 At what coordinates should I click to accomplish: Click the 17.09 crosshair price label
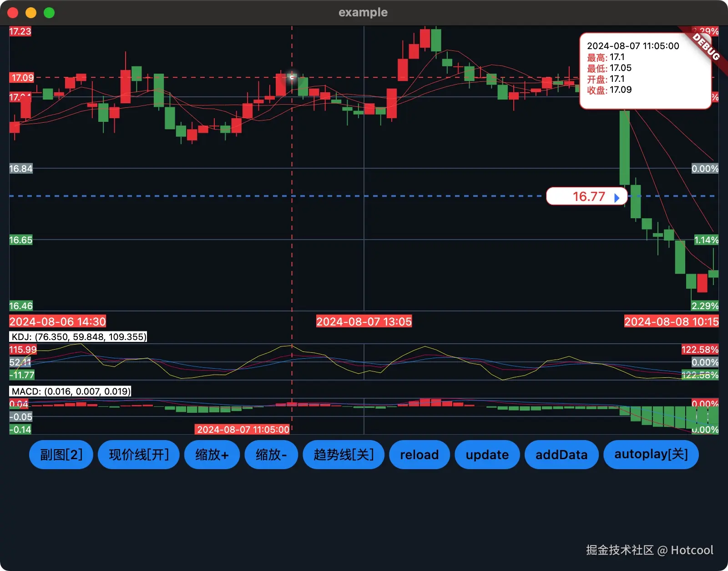22,77
